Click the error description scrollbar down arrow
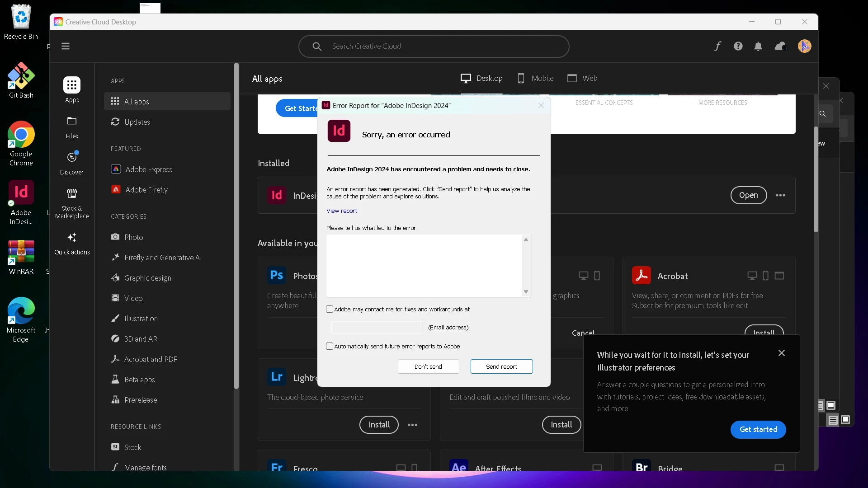 point(526,292)
